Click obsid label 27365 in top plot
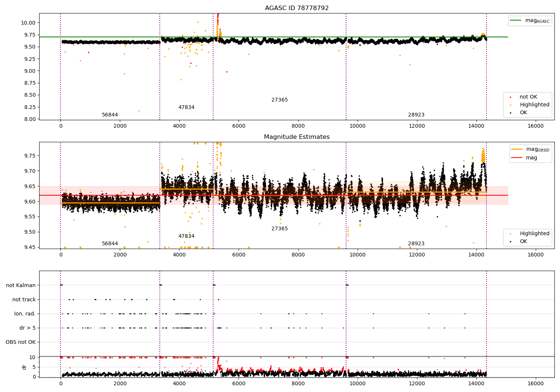The height and width of the screenshot is (392, 560). click(x=280, y=100)
